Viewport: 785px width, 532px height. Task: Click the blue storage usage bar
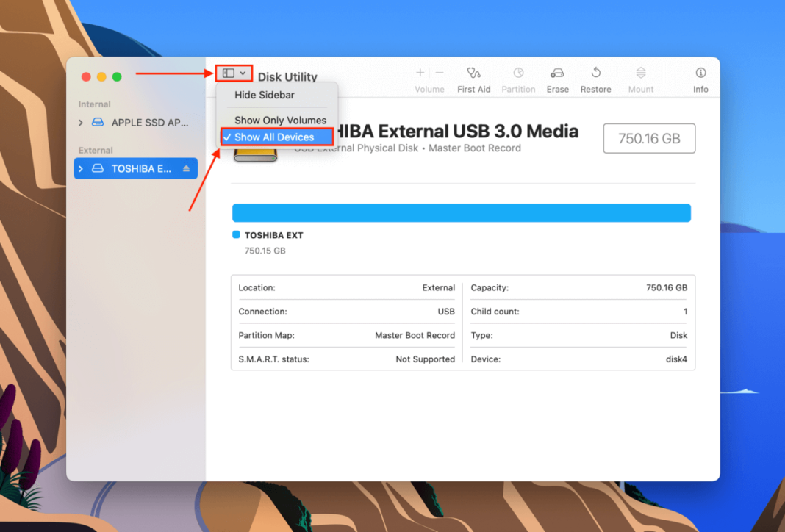[461, 212]
